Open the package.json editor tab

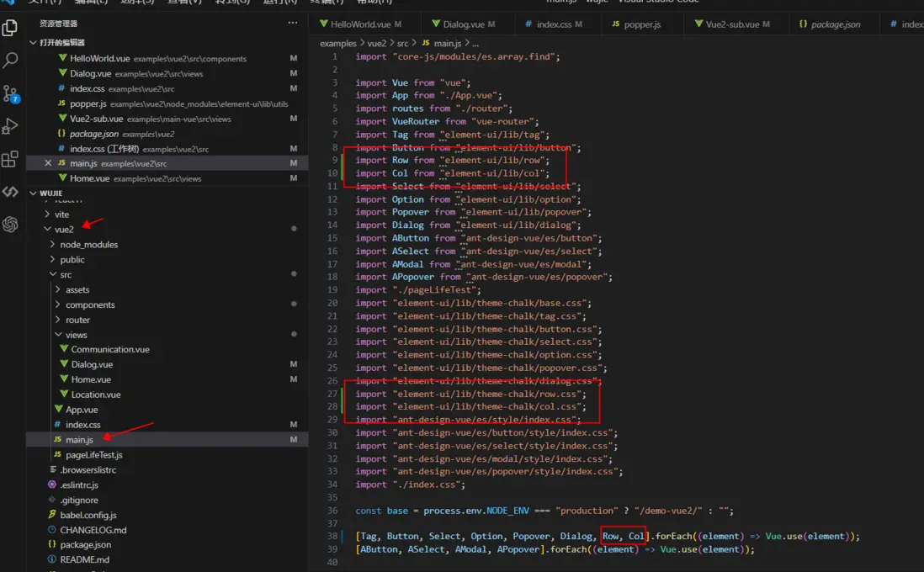[835, 24]
